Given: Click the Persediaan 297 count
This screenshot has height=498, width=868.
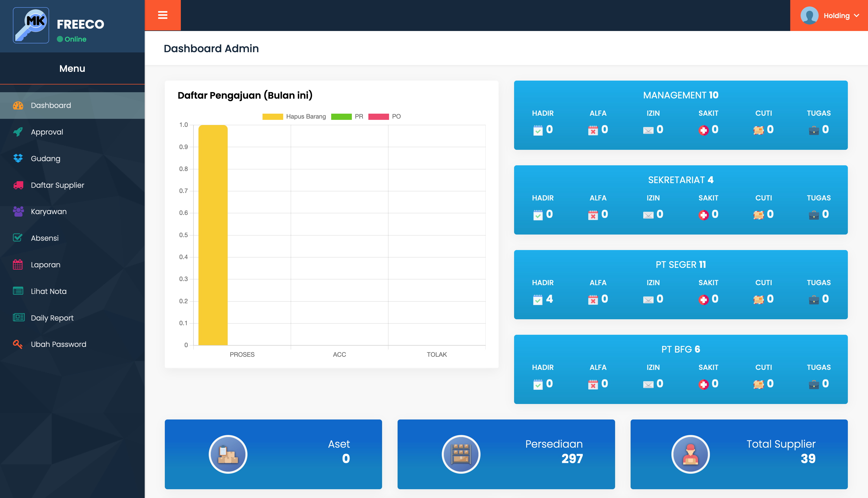Looking at the screenshot, I should pyautogui.click(x=572, y=459).
